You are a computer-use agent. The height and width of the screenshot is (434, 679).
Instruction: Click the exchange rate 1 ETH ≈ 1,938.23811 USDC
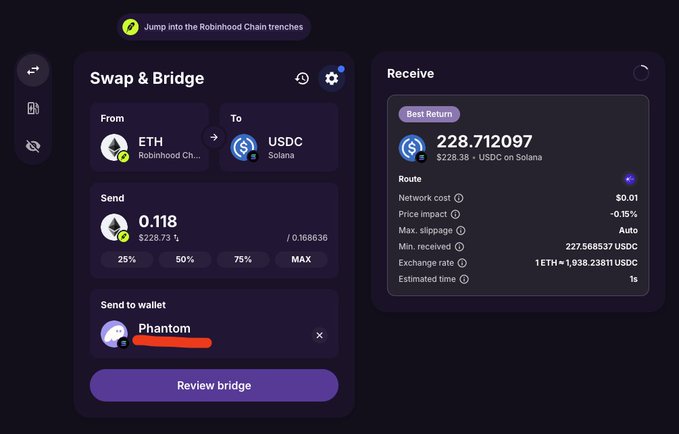tap(586, 263)
